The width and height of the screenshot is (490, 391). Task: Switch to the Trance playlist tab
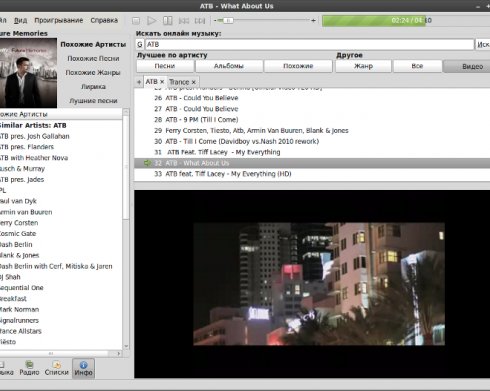[x=179, y=82]
